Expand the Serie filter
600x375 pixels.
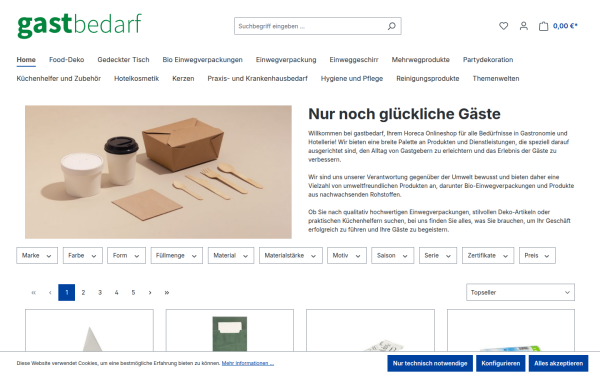coord(438,255)
